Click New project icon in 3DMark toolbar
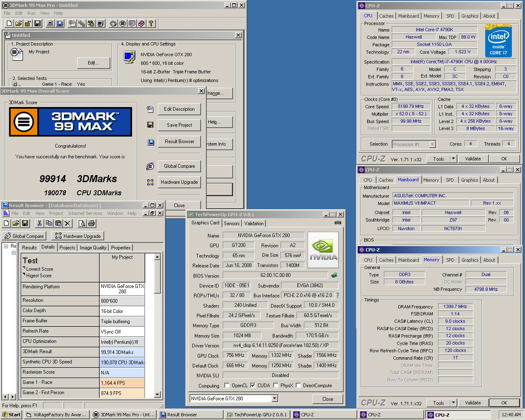 [9, 23]
